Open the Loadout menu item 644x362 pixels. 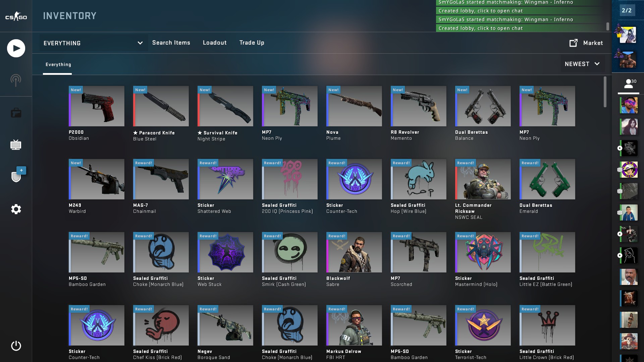click(215, 43)
